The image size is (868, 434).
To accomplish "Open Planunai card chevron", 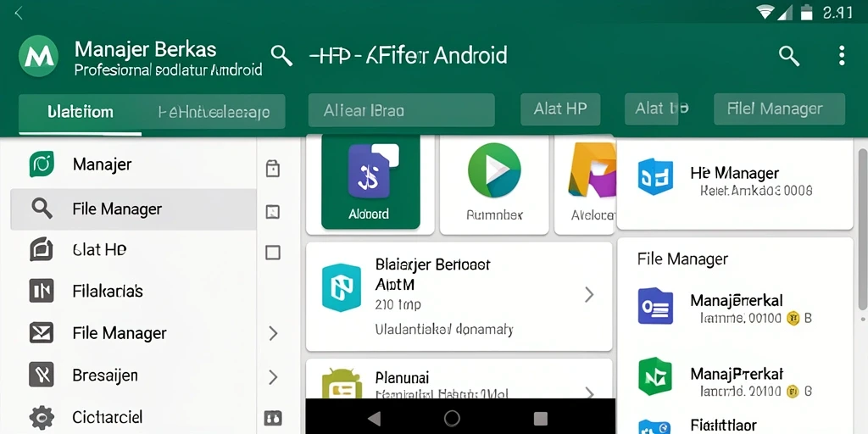I will pos(589,392).
